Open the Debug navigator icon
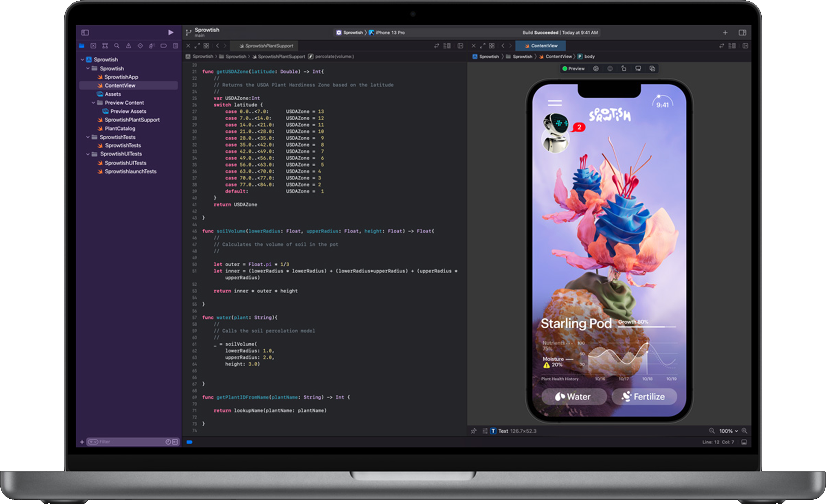The image size is (826, 504). (152, 46)
